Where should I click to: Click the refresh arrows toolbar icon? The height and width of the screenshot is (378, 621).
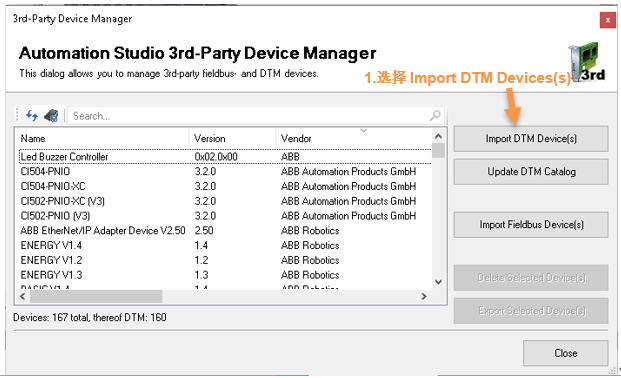[x=32, y=115]
